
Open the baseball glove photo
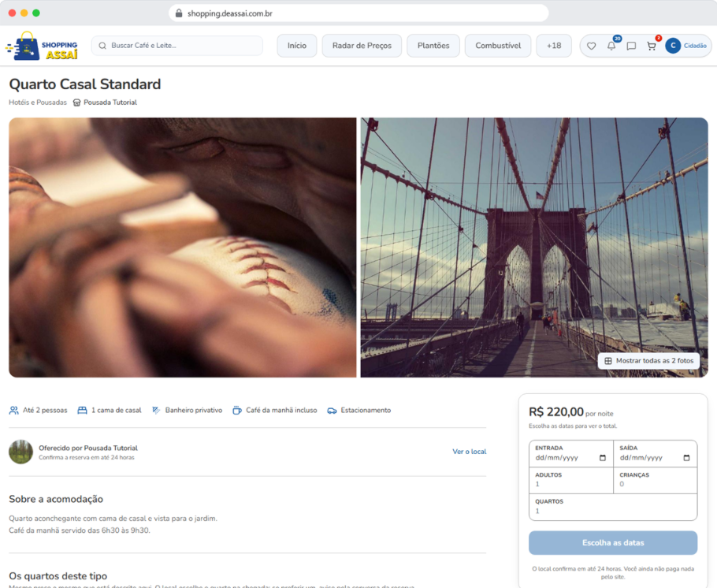[183, 247]
